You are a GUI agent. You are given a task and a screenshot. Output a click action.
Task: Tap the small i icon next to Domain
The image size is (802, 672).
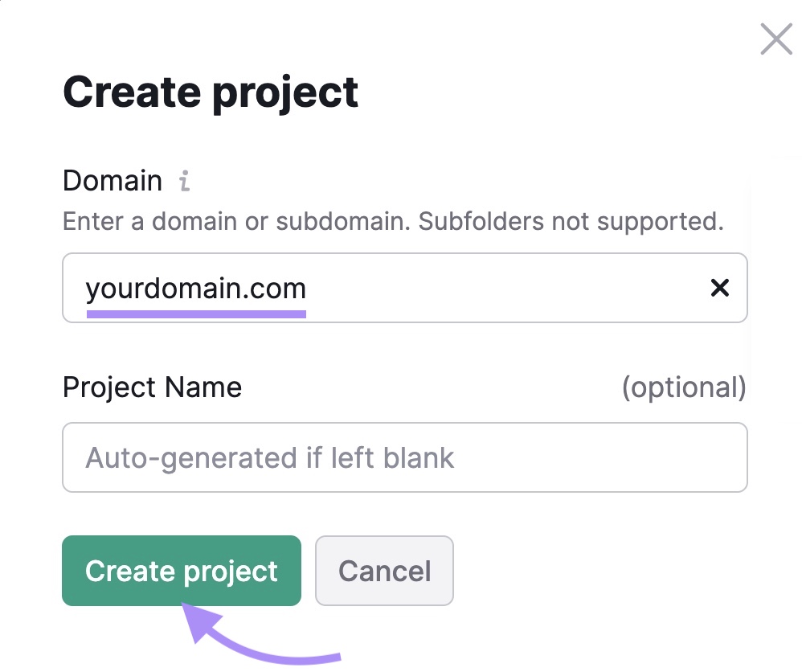click(x=183, y=182)
